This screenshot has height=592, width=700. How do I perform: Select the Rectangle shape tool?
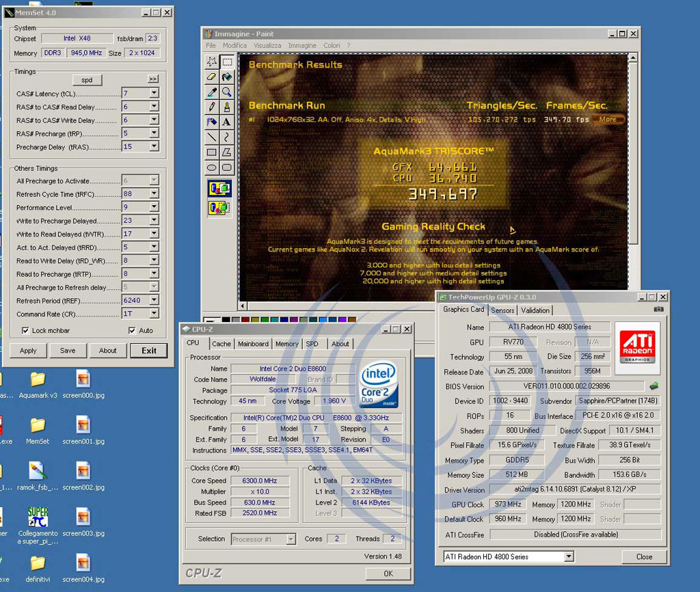point(212,152)
